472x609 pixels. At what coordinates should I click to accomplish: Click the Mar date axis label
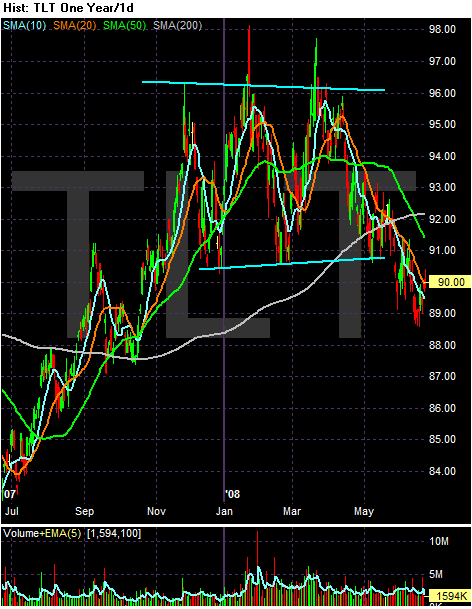[292, 511]
